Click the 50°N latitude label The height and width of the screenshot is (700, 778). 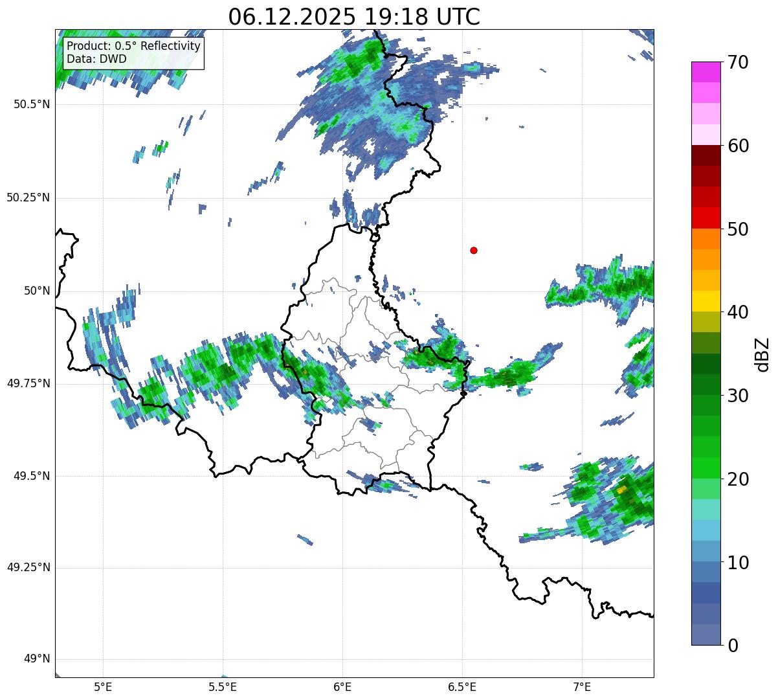click(37, 291)
